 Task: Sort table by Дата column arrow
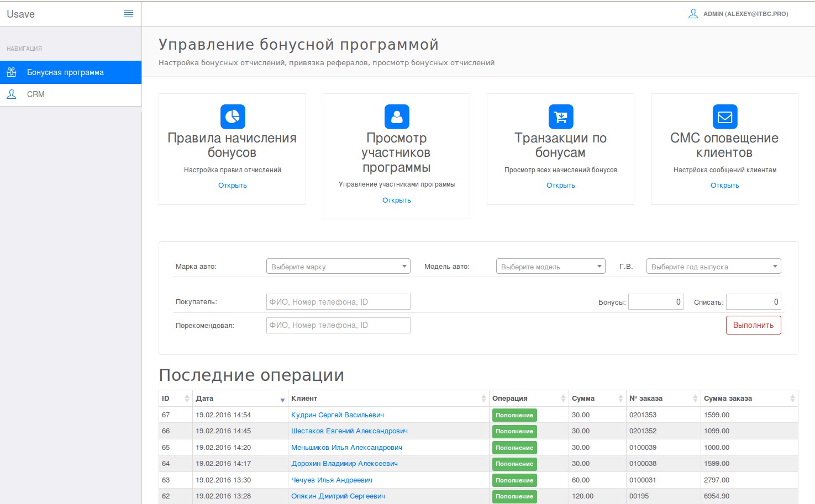(282, 400)
